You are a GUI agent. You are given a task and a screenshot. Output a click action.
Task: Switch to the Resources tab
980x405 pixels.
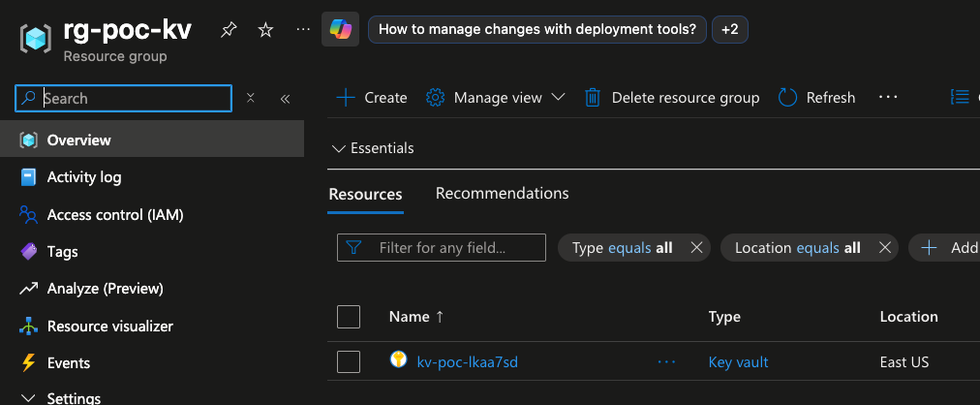point(366,194)
